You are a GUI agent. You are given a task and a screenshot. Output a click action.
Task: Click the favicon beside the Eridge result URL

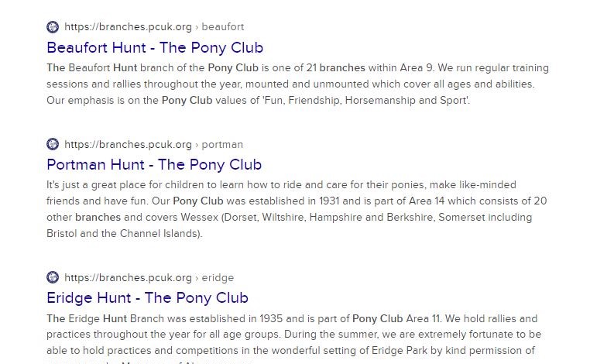coord(53,277)
